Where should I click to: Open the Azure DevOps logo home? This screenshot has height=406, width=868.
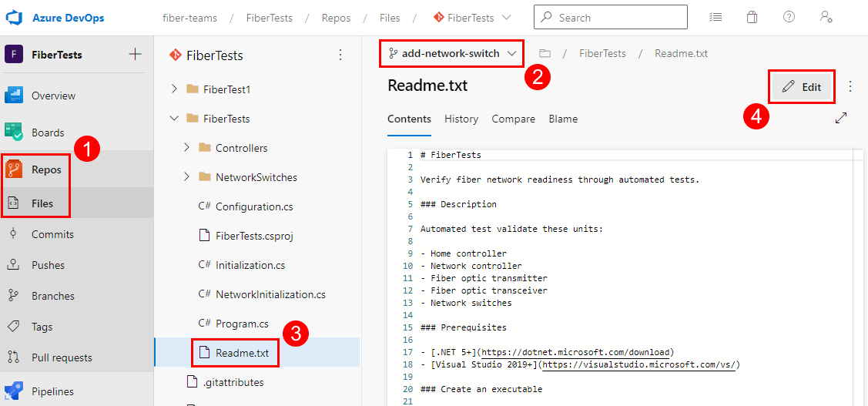pos(13,18)
